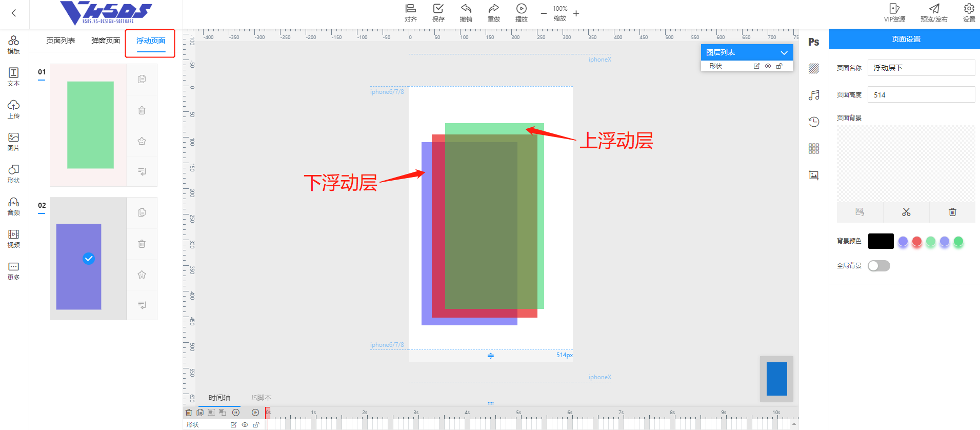980x430 pixels.
Task: Open the 音频 audio tool
Action: coord(14,206)
